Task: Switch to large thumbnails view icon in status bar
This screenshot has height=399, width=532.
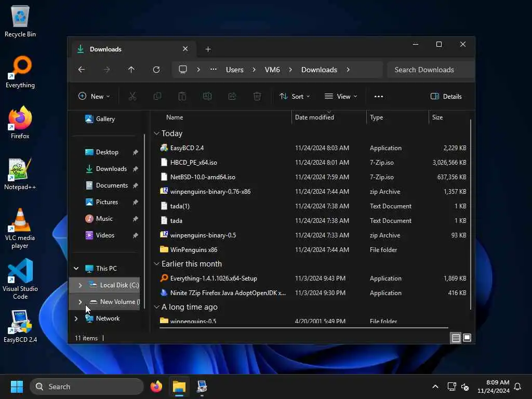Action: (467, 338)
